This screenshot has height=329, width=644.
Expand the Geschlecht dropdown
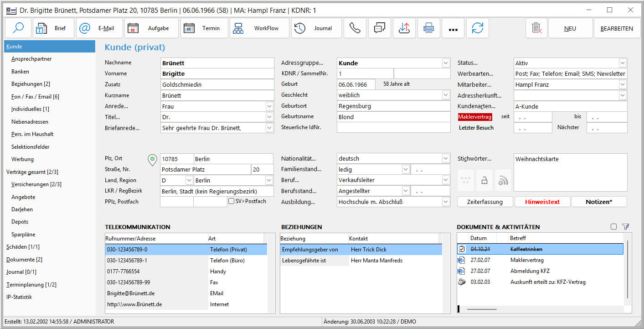(x=445, y=95)
